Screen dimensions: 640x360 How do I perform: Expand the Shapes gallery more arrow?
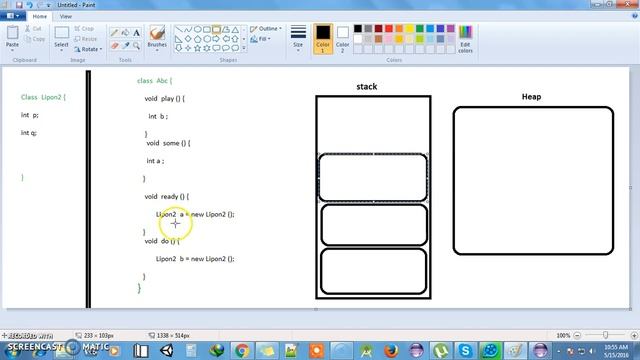[244, 48]
